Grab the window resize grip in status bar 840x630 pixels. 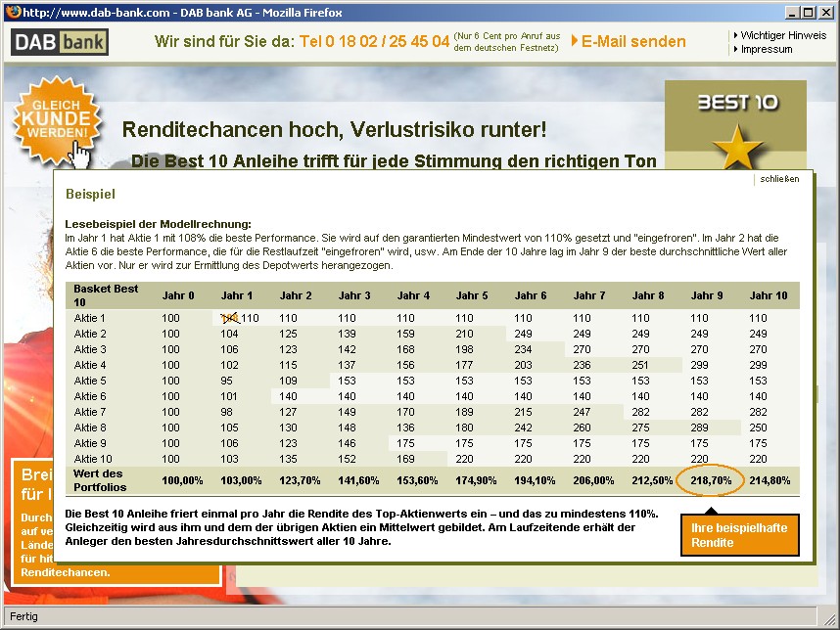tap(829, 618)
